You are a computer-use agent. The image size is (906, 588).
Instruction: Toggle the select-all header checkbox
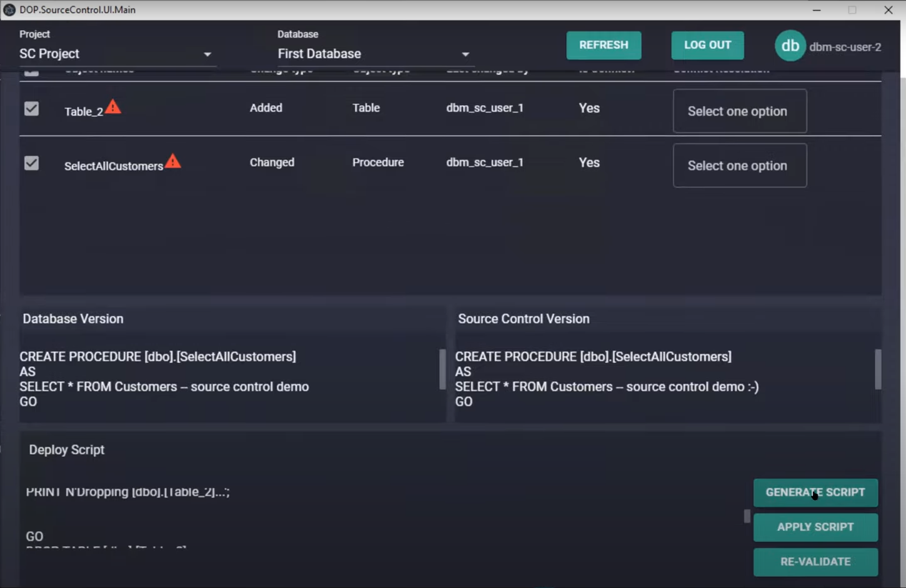(x=31, y=72)
